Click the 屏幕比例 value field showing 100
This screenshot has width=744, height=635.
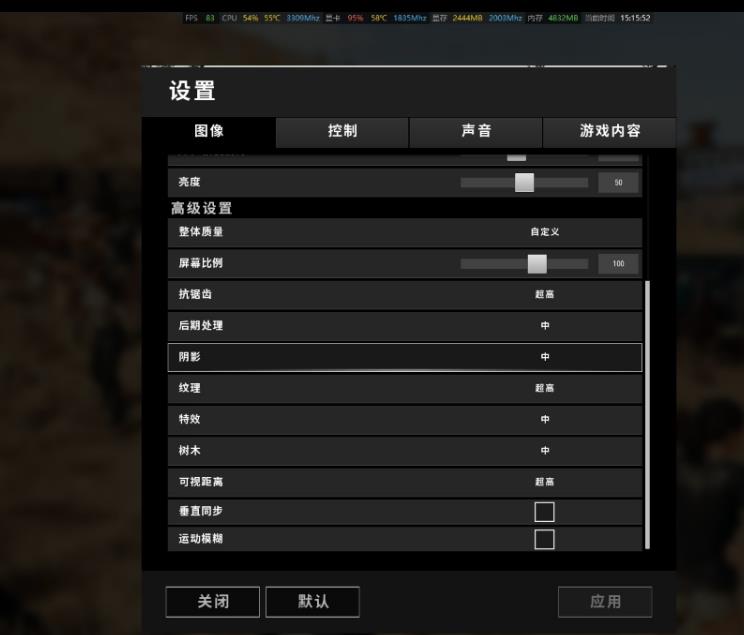coord(618,264)
